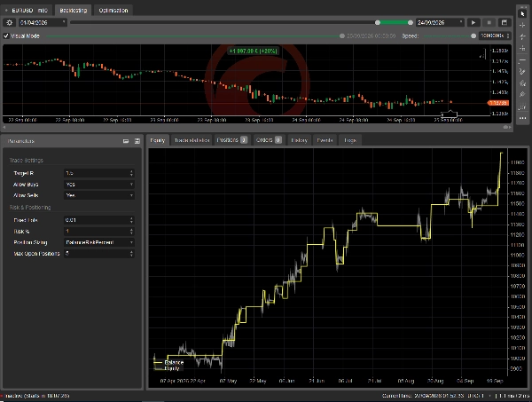The height and width of the screenshot is (402, 532).
Task: Open more drawing tools three-dot menu
Action: [522, 118]
